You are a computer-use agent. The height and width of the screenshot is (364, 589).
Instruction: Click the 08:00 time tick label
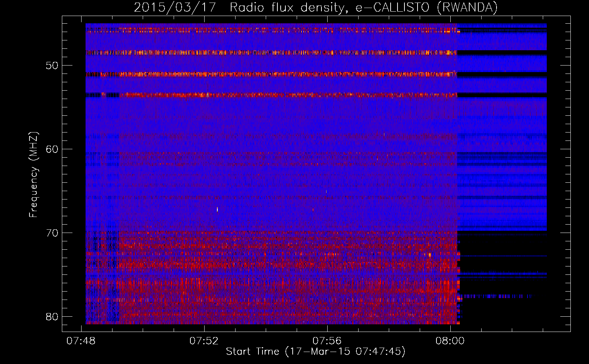[x=450, y=341]
